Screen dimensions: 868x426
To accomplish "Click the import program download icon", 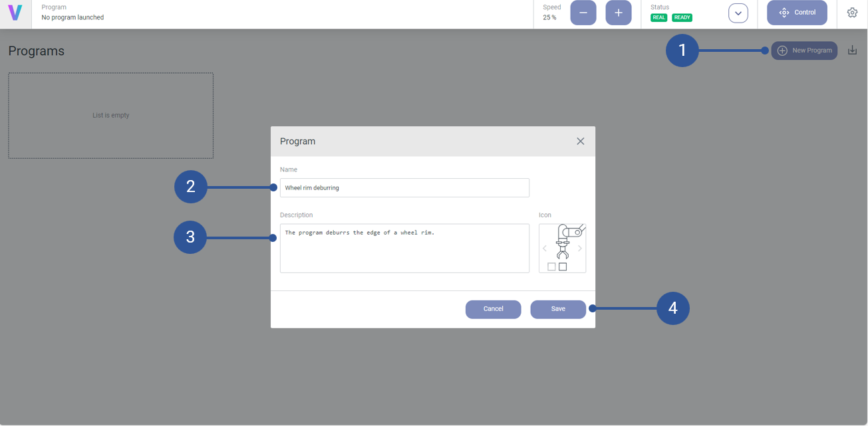I will pyautogui.click(x=852, y=51).
